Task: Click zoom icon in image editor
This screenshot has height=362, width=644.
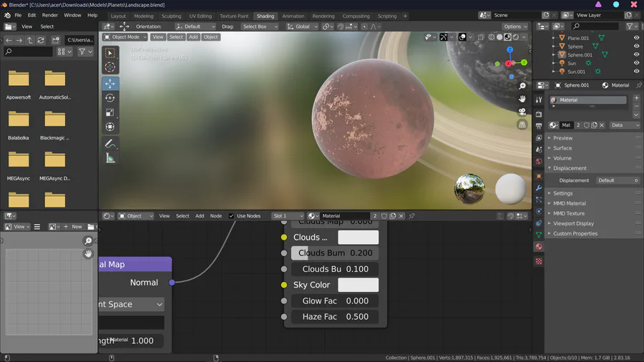Action: click(88, 241)
